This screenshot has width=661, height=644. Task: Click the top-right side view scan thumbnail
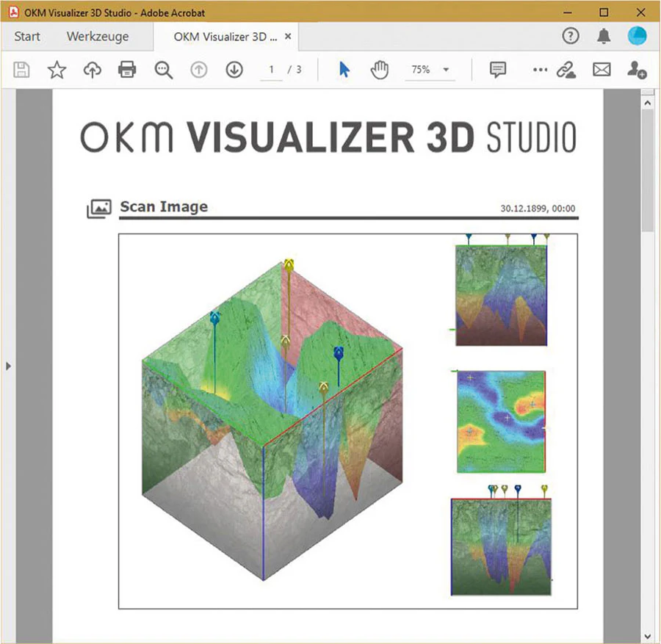[x=501, y=290]
